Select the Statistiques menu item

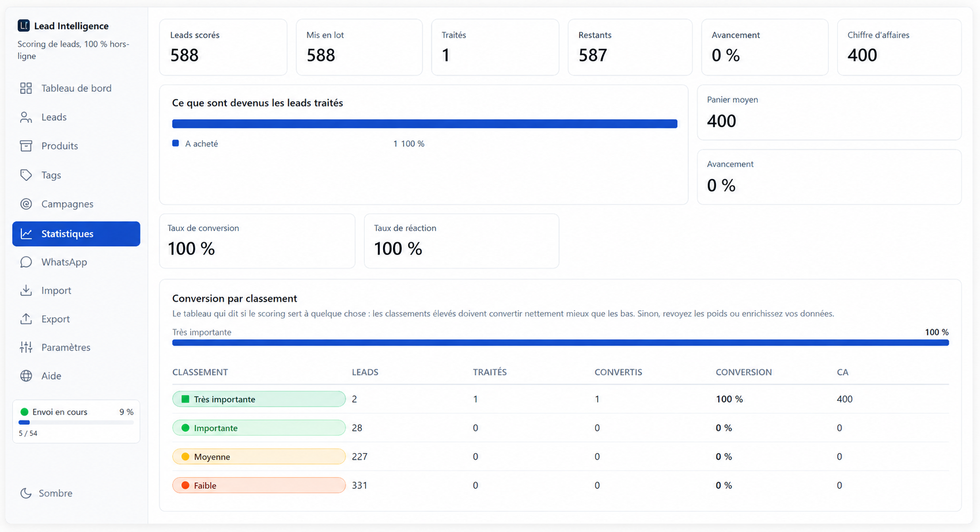coord(76,234)
